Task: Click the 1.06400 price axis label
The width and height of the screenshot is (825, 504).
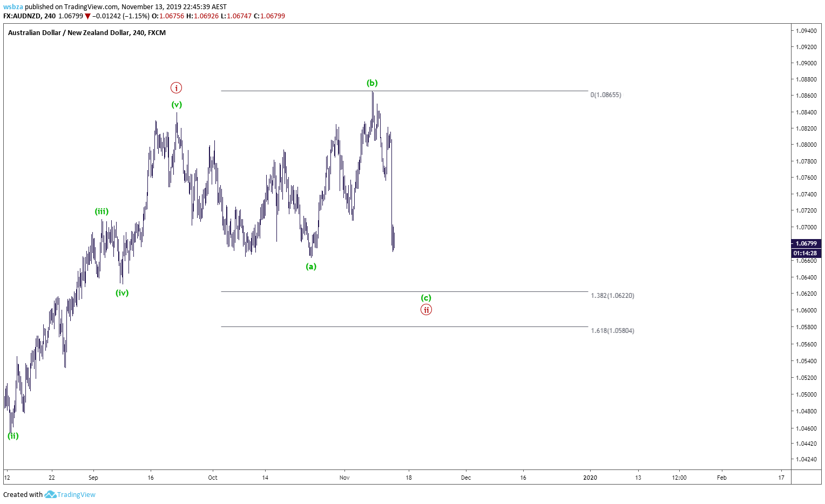Action: pos(806,277)
